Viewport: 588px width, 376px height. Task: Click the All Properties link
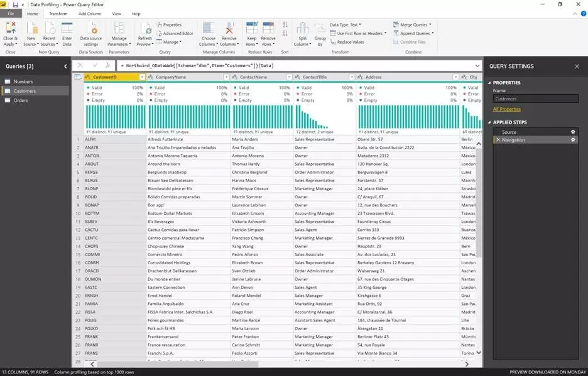pyautogui.click(x=506, y=109)
